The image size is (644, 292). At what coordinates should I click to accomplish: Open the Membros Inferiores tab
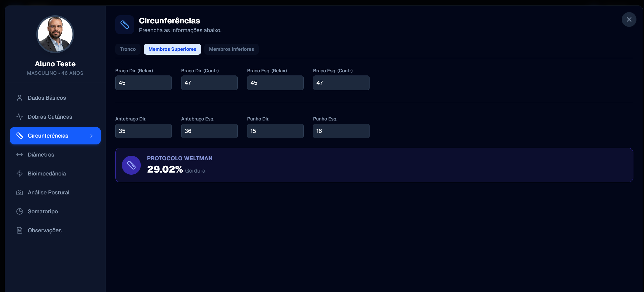[231, 49]
